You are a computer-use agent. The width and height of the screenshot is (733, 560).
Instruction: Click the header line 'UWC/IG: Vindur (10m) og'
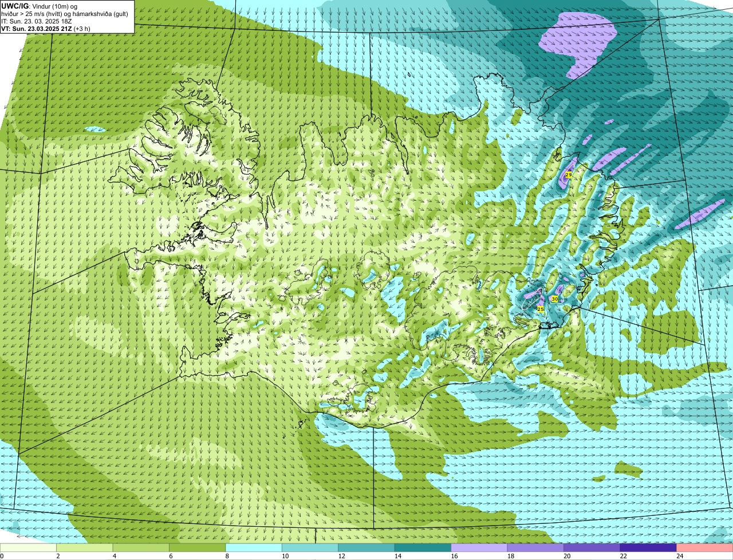[39, 6]
